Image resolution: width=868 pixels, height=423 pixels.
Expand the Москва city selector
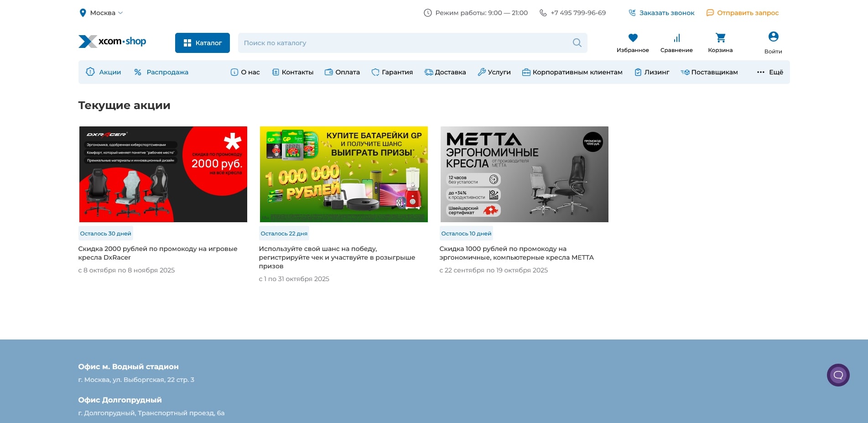101,13
